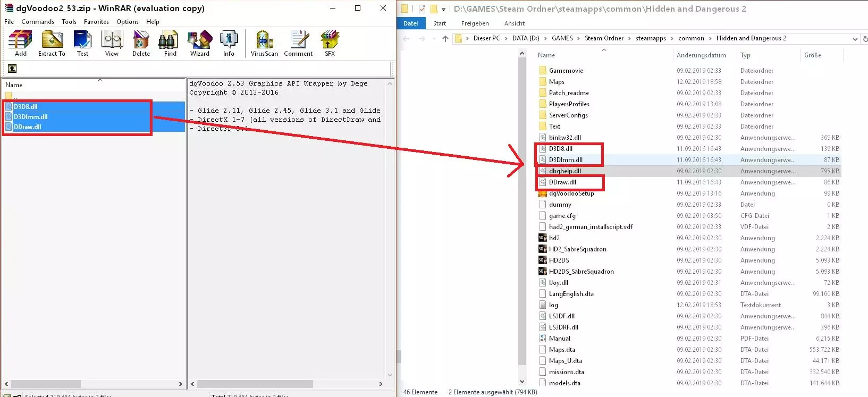The height and width of the screenshot is (397, 868).
Task: Show archive Info in WinRAR
Action: tap(229, 43)
